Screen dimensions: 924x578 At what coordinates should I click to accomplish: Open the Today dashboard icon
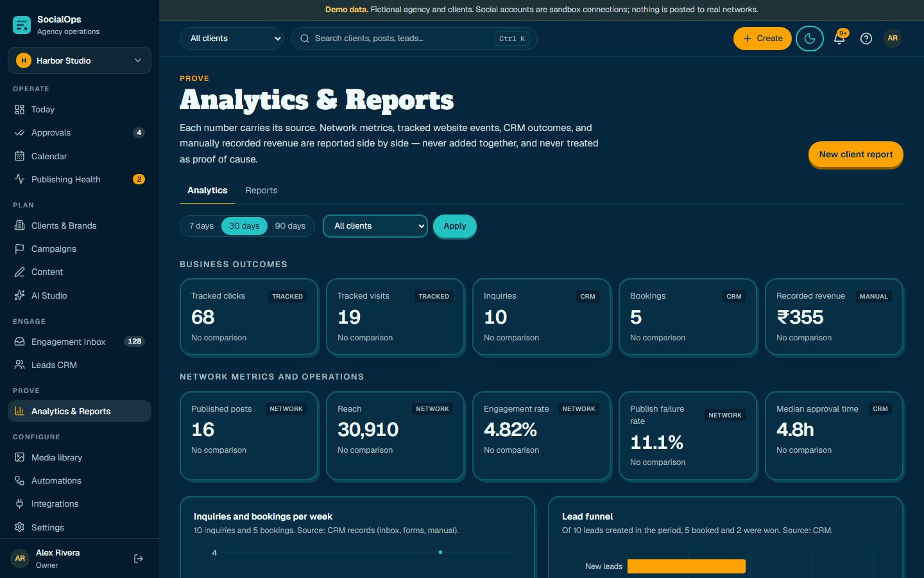pyautogui.click(x=20, y=109)
